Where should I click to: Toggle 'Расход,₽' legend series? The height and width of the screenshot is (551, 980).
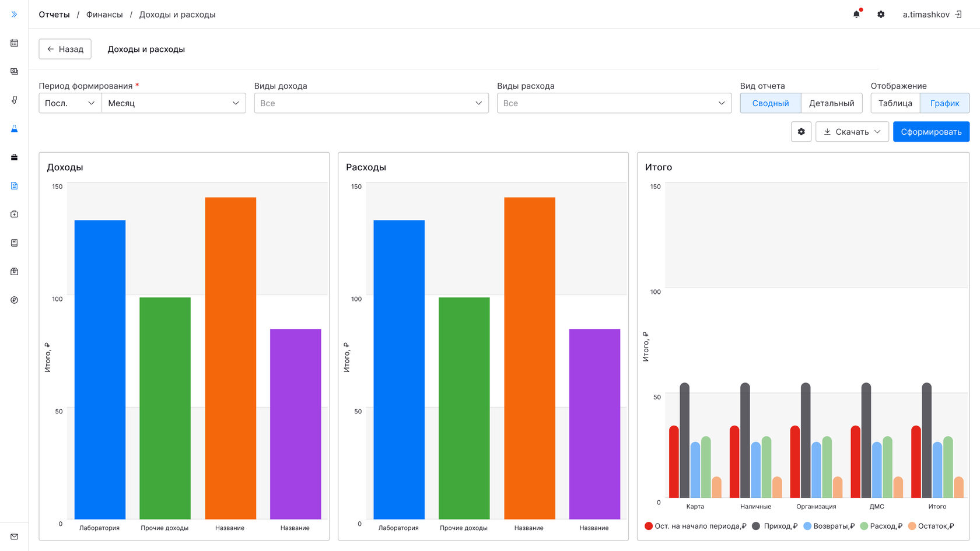point(881,526)
